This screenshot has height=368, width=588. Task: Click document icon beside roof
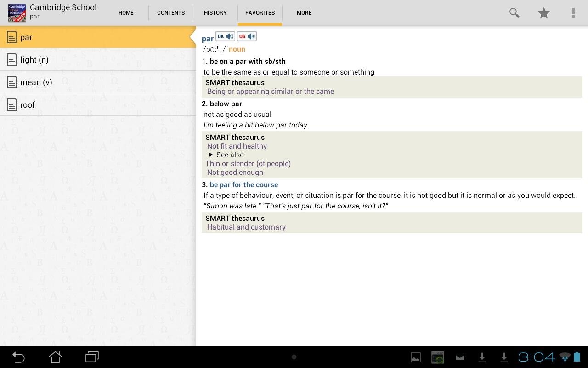[x=12, y=105]
